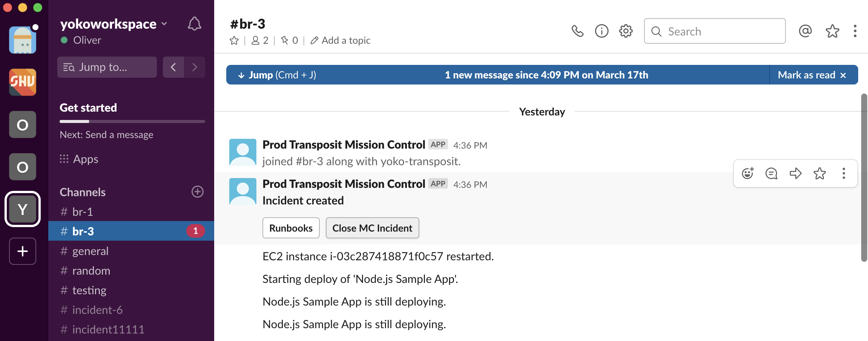Image resolution: width=868 pixels, height=341 pixels.
Task: Open channel details info icon
Action: click(x=601, y=31)
